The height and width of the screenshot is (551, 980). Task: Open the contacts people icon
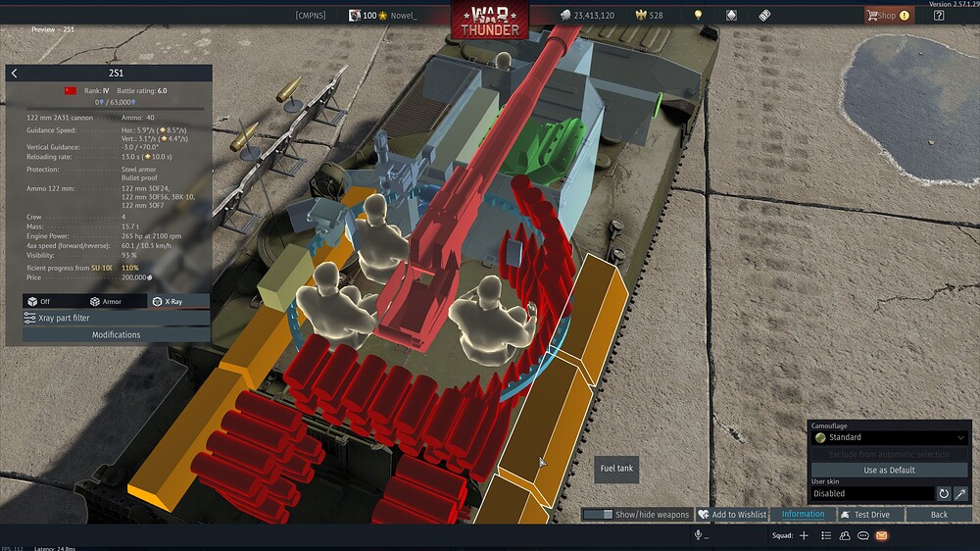845,535
